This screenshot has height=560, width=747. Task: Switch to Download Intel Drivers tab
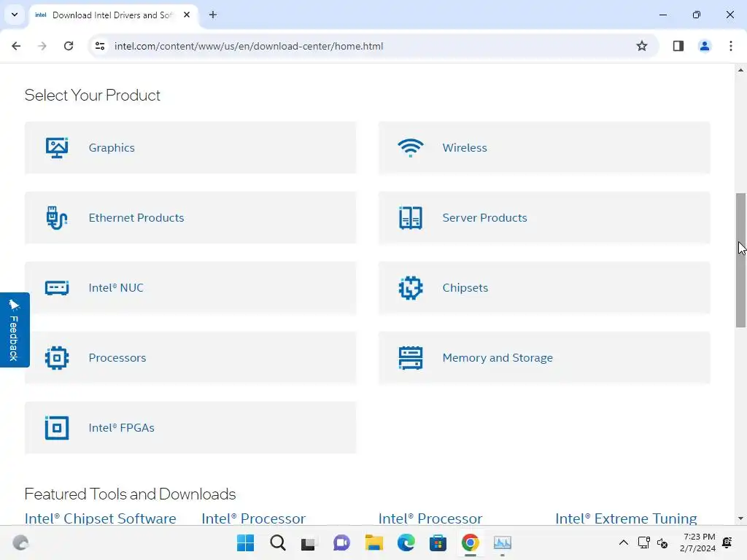coord(113,15)
